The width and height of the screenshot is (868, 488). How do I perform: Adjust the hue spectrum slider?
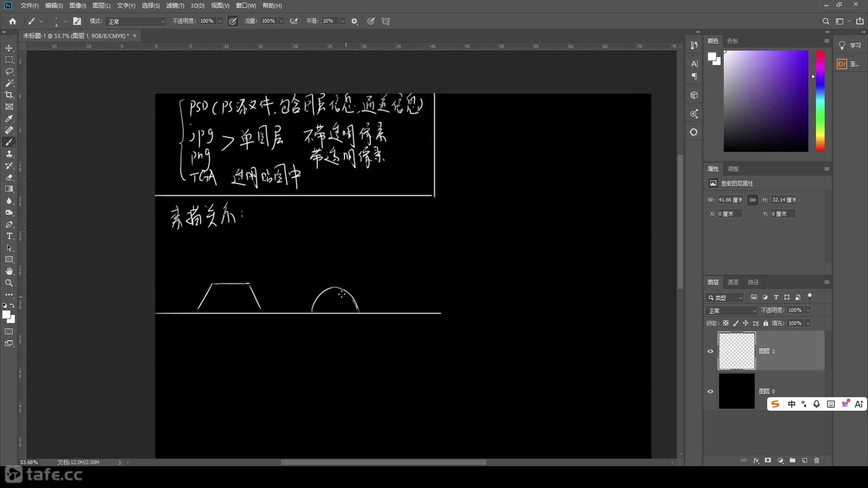click(820, 101)
